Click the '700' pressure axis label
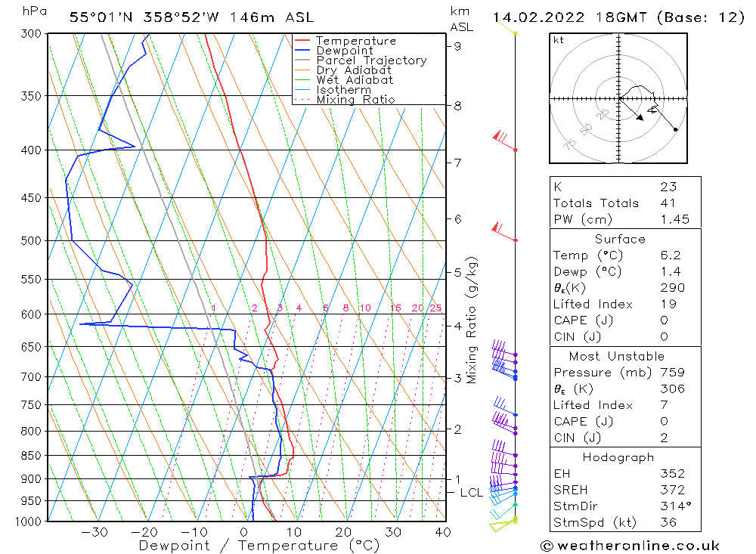 [x=31, y=376]
